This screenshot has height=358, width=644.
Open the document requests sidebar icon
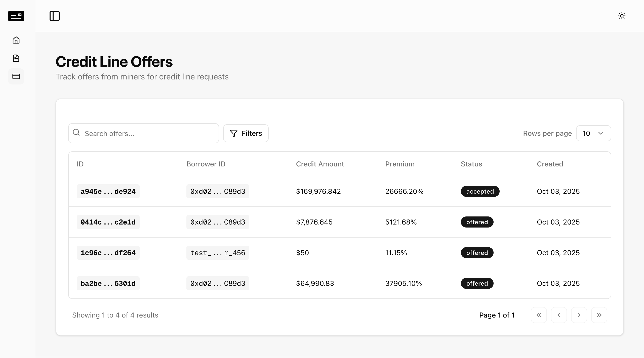coord(16,58)
